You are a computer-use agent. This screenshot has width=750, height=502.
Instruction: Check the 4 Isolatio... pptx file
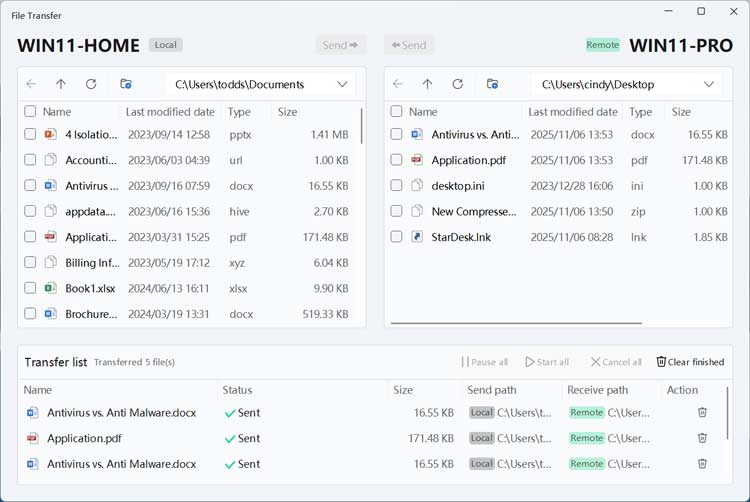pyautogui.click(x=30, y=134)
